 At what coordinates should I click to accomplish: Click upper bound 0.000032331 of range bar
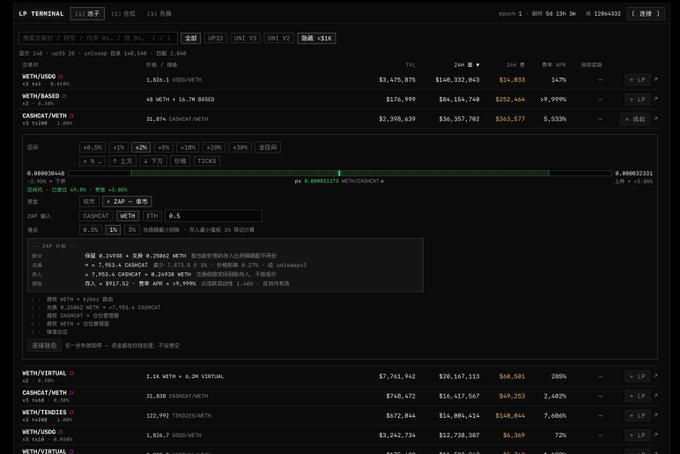(x=634, y=173)
